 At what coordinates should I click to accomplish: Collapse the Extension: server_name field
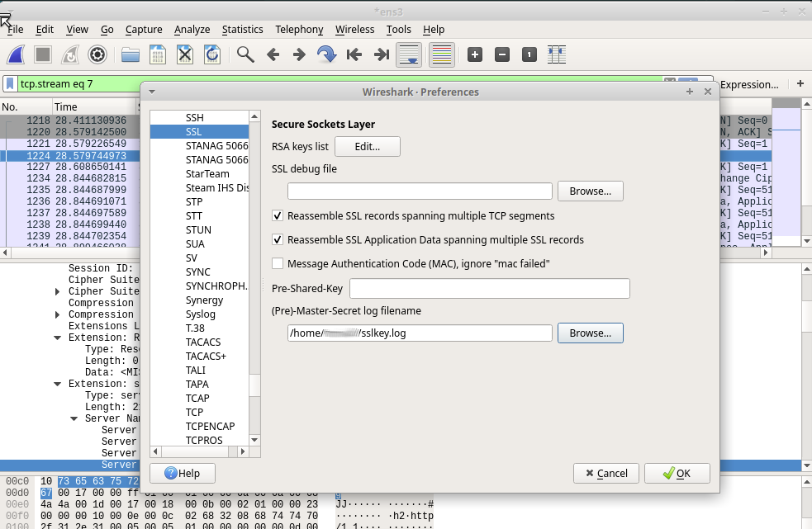click(x=56, y=383)
